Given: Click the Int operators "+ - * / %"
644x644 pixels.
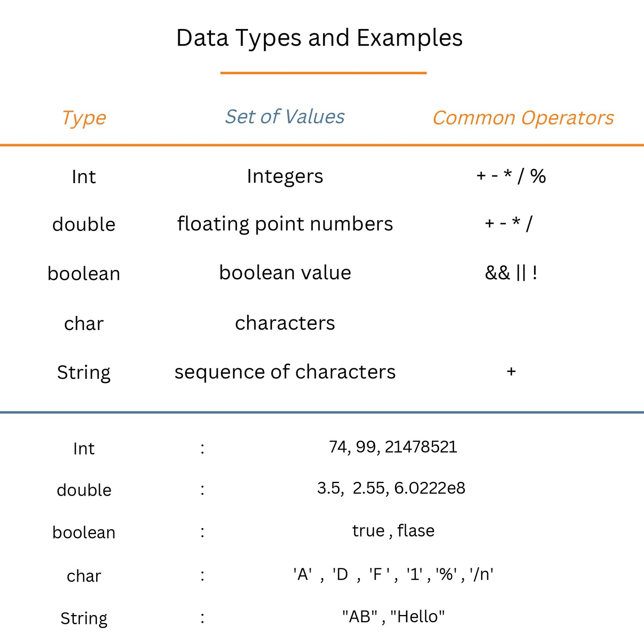Looking at the screenshot, I should tap(511, 176).
